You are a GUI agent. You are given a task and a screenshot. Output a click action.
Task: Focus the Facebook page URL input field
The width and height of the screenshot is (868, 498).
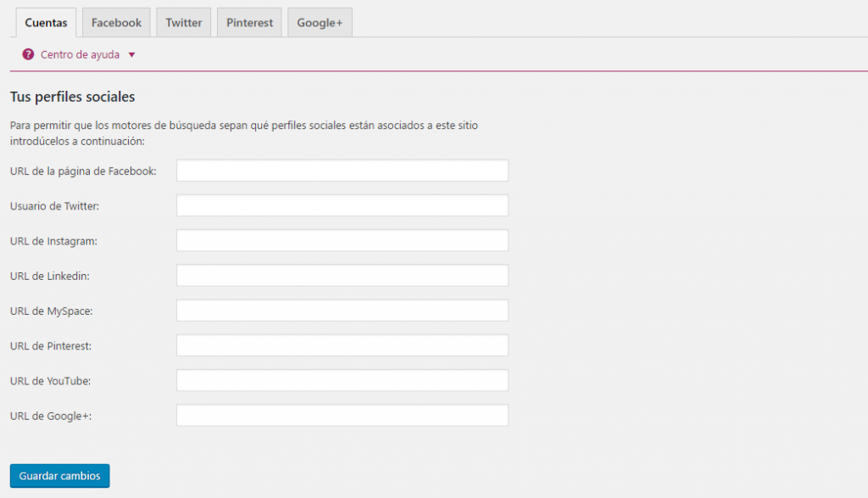pyautogui.click(x=342, y=171)
